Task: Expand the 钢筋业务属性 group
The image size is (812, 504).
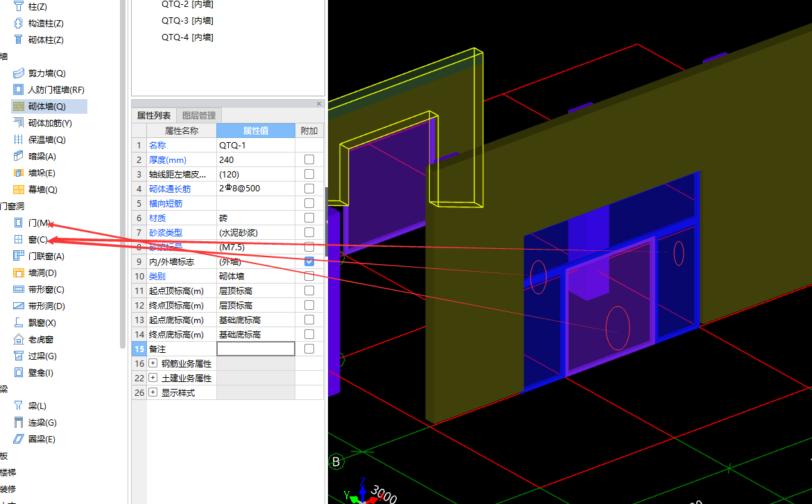Action: point(153,363)
